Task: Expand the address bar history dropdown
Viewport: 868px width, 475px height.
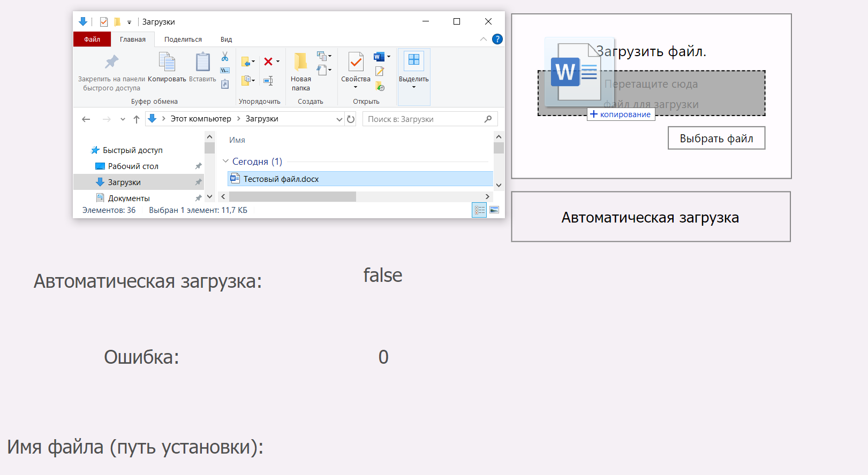Action: click(339, 119)
